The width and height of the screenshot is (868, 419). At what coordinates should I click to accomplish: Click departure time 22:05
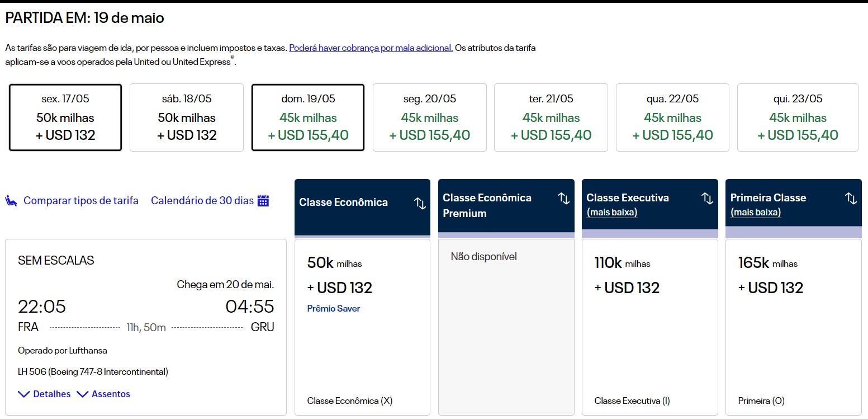(42, 307)
